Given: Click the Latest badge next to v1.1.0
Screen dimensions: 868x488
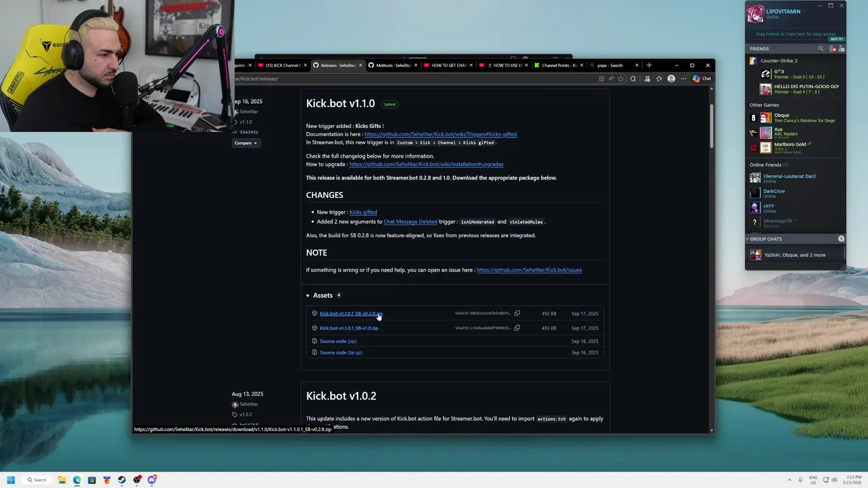Looking at the screenshot, I should (390, 104).
